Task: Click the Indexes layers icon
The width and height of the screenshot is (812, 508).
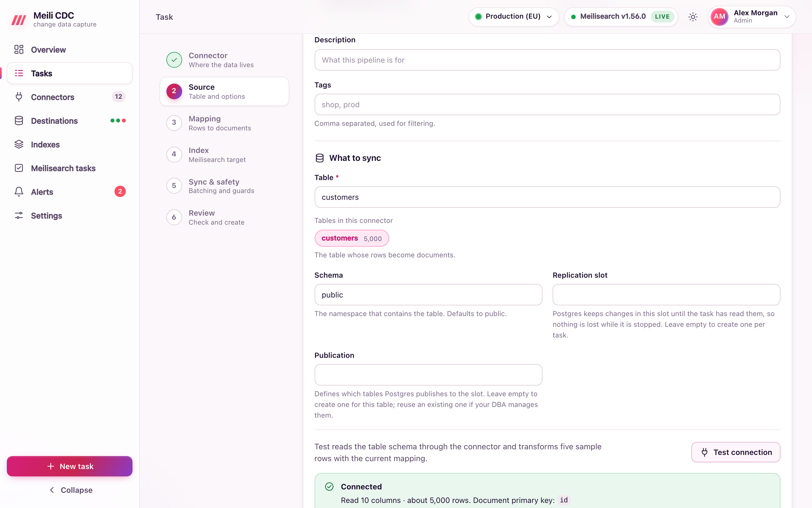Action: [19, 144]
